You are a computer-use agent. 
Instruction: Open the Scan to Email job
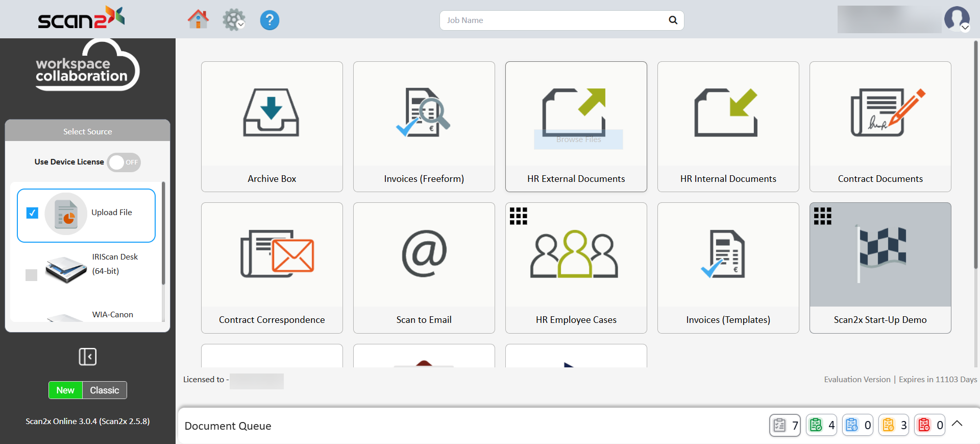pos(424,268)
